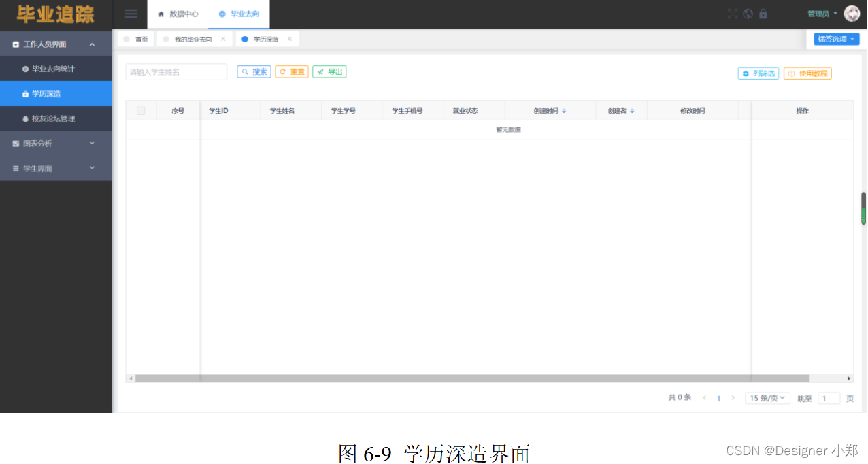Switch to 数据中心 top tab
The height and width of the screenshot is (464, 868).
(x=178, y=14)
